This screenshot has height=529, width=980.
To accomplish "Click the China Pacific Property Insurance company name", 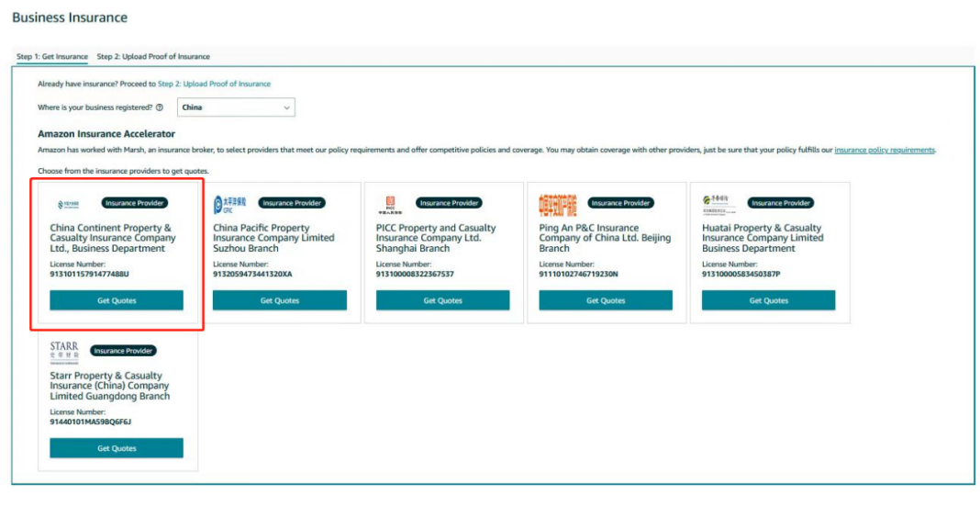I will coord(273,238).
